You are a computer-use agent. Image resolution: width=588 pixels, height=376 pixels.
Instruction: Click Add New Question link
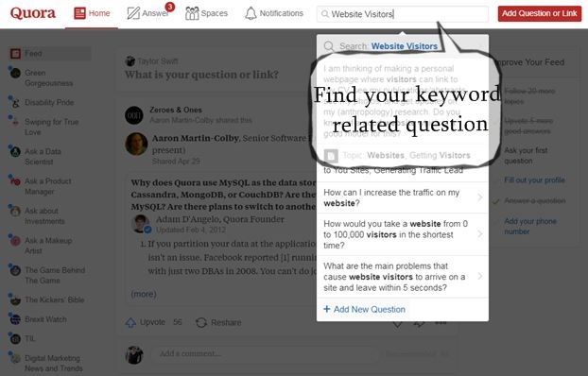tap(369, 309)
